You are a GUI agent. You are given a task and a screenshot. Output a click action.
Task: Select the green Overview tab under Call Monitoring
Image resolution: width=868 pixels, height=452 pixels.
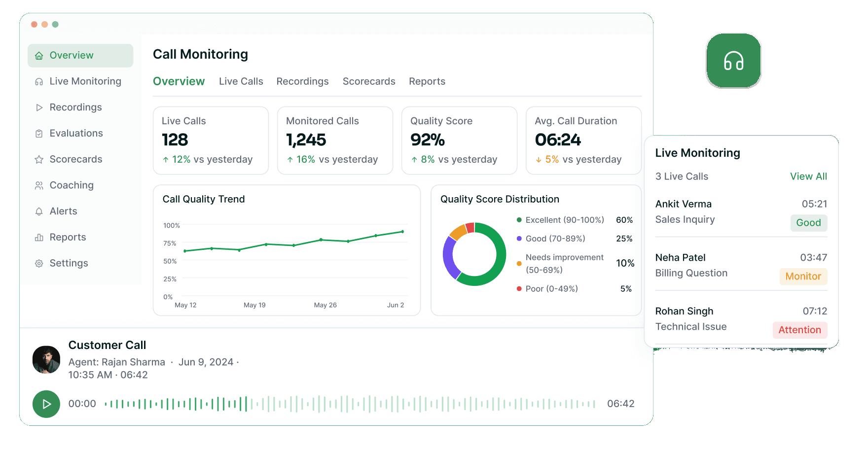coord(179,81)
